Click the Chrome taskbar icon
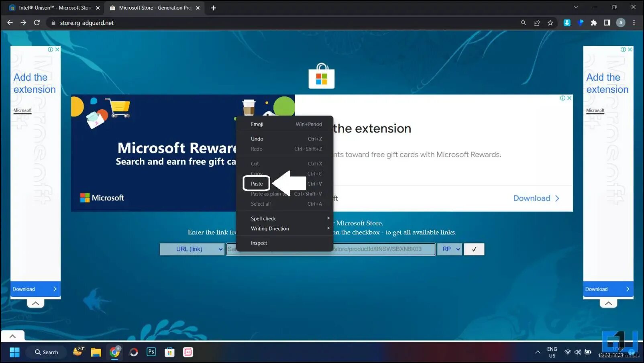This screenshot has width=644, height=363. pos(115,352)
